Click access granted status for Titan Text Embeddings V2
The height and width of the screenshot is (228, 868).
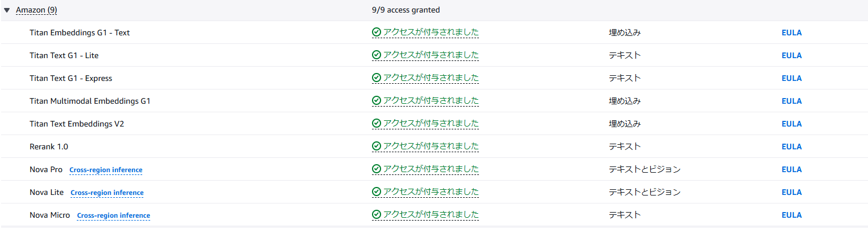coord(425,124)
